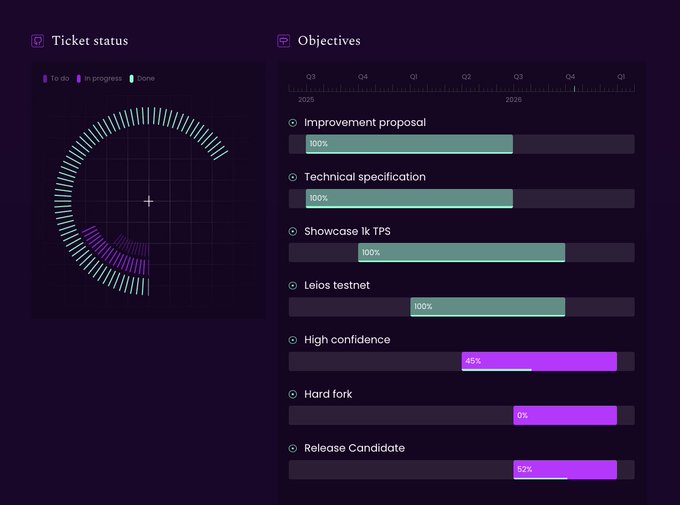Click the Objectives heading
Viewport: 680px width, 505px height.
pyautogui.click(x=329, y=41)
